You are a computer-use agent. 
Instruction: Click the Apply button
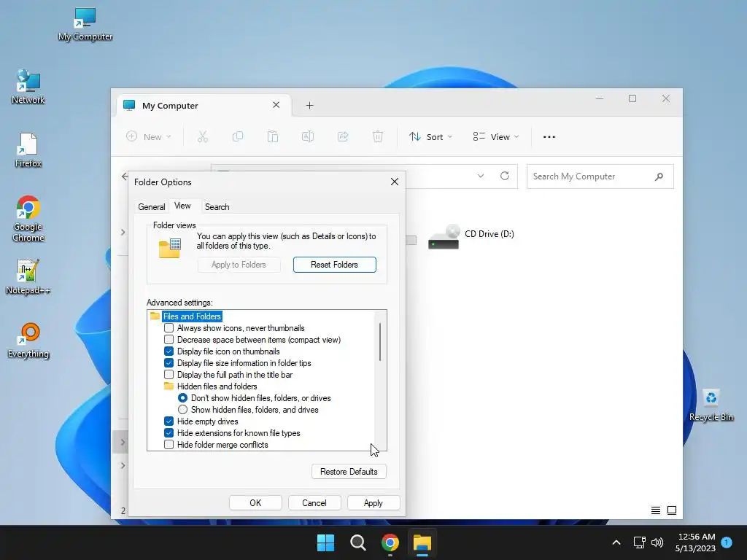pos(373,503)
